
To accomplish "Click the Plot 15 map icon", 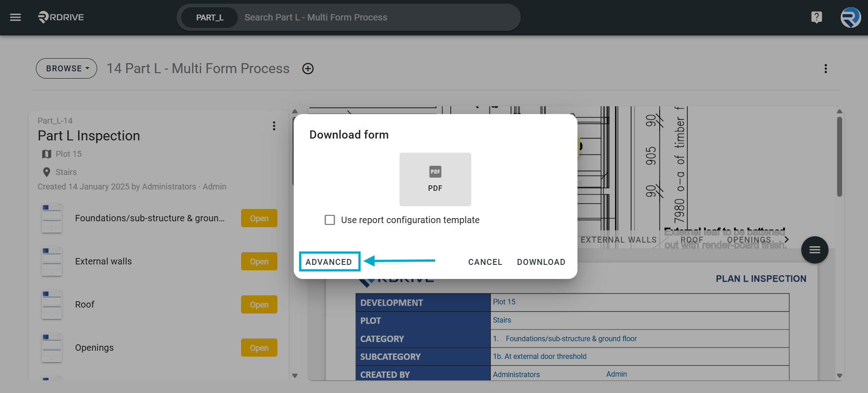I will coord(46,154).
